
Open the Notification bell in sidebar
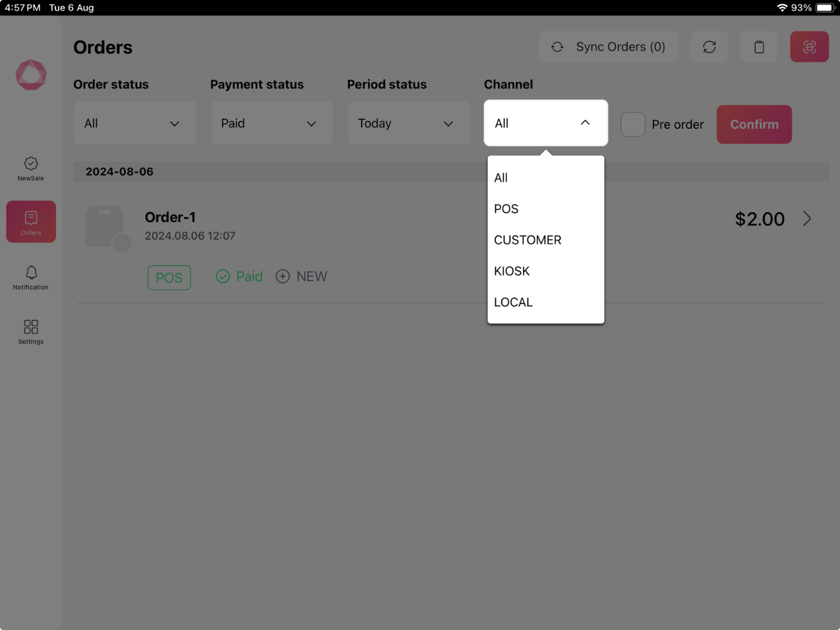(x=31, y=278)
